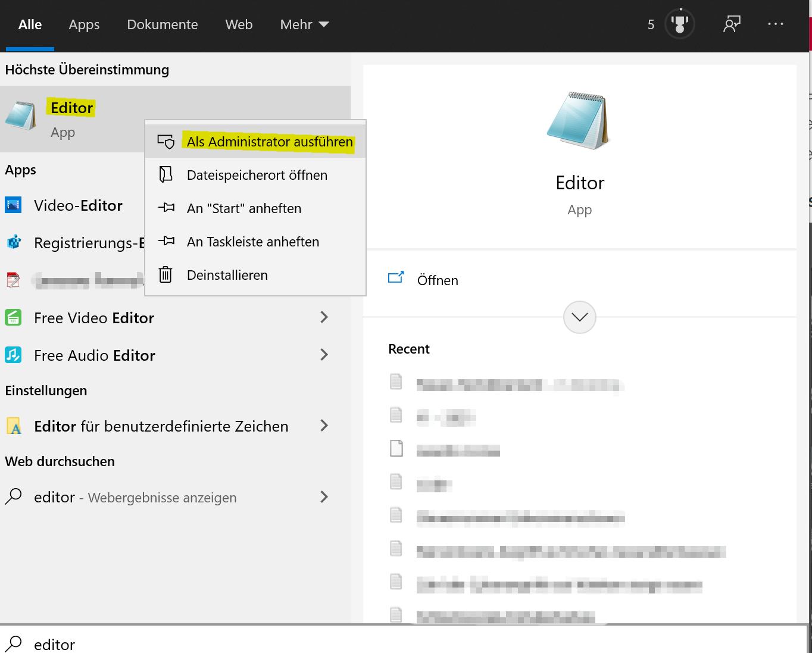Click the blue Free Audio Editor icon

click(13, 355)
